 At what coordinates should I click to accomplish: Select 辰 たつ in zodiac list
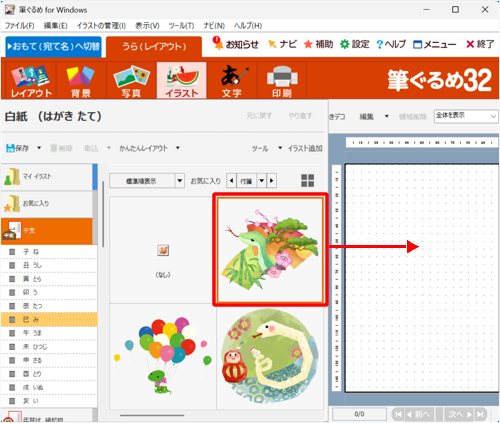click(x=49, y=306)
